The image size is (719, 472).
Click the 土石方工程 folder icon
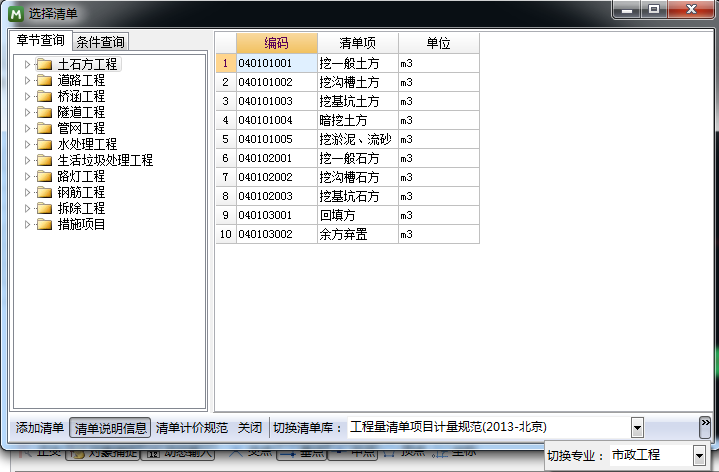[x=44, y=65]
